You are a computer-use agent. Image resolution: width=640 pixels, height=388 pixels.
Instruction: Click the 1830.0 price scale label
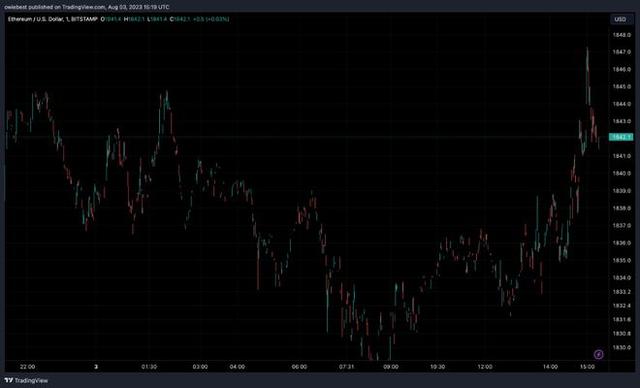tap(621, 348)
